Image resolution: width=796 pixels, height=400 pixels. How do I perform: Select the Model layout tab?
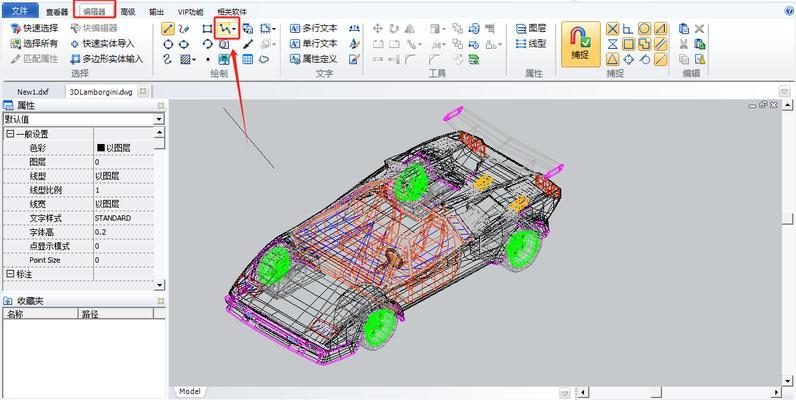189,392
